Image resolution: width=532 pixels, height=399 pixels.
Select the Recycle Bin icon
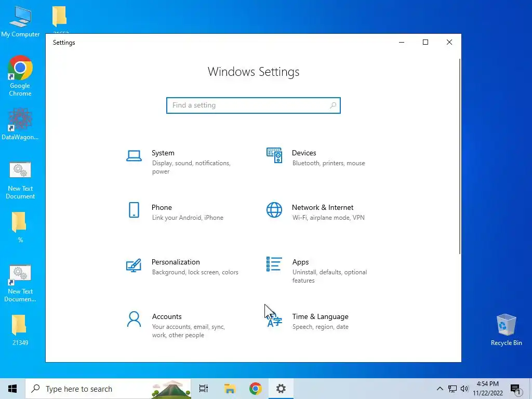(506, 330)
